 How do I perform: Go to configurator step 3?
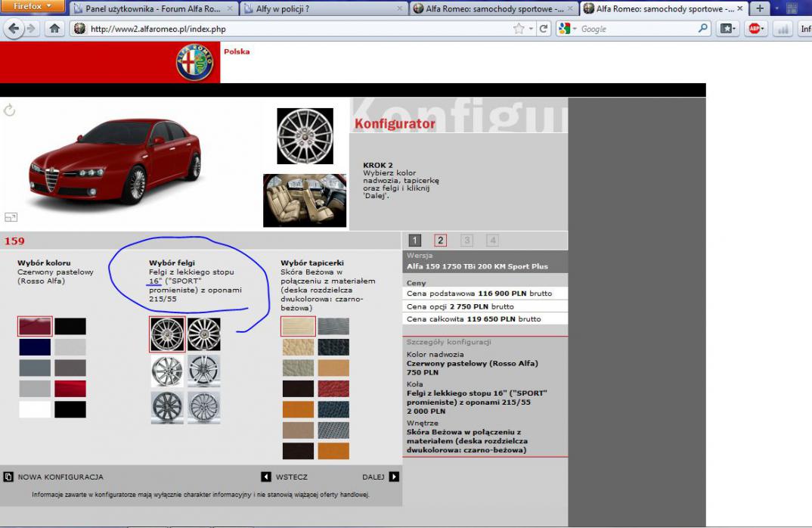point(466,241)
